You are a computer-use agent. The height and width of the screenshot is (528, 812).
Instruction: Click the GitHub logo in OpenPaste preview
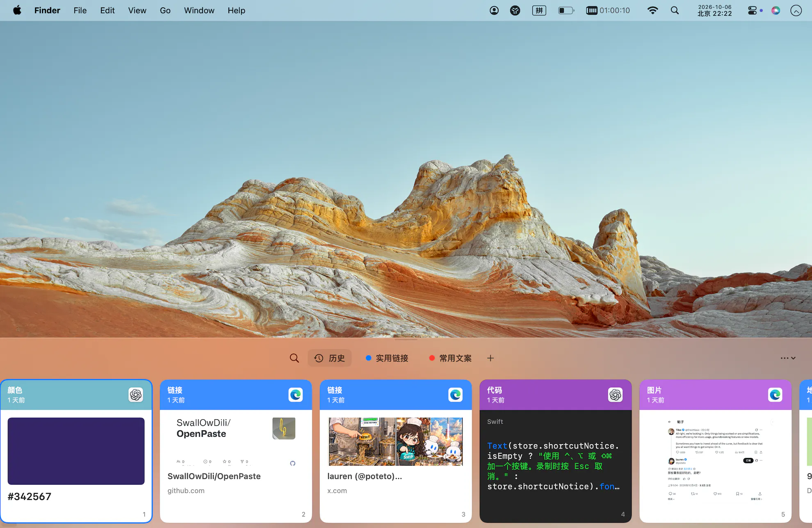292,463
